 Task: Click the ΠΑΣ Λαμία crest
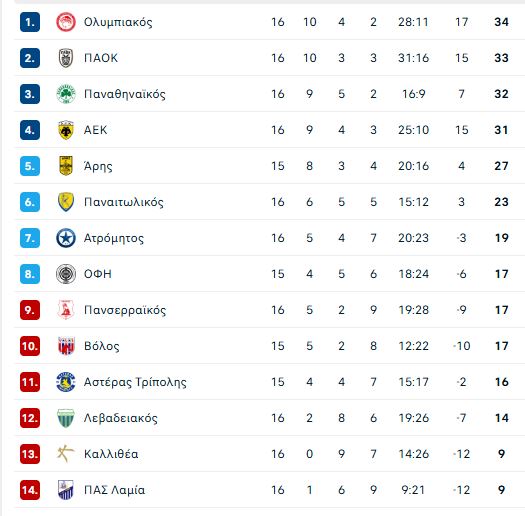(66, 490)
